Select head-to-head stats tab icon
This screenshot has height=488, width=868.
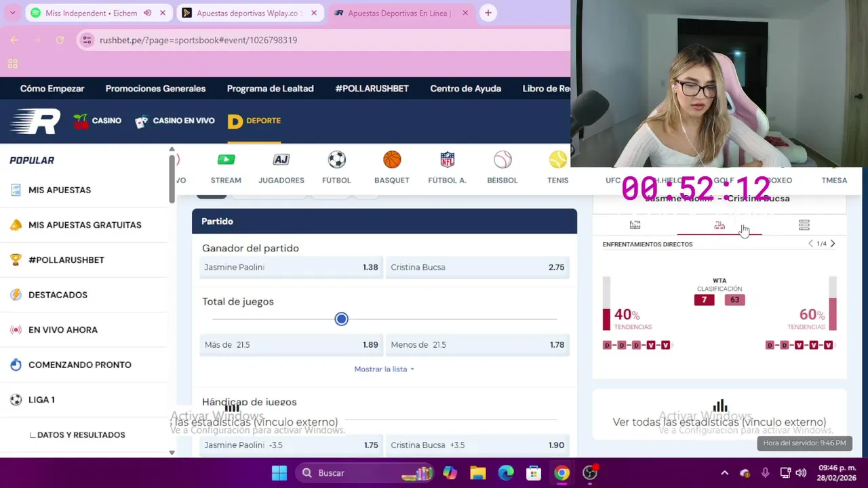(719, 225)
